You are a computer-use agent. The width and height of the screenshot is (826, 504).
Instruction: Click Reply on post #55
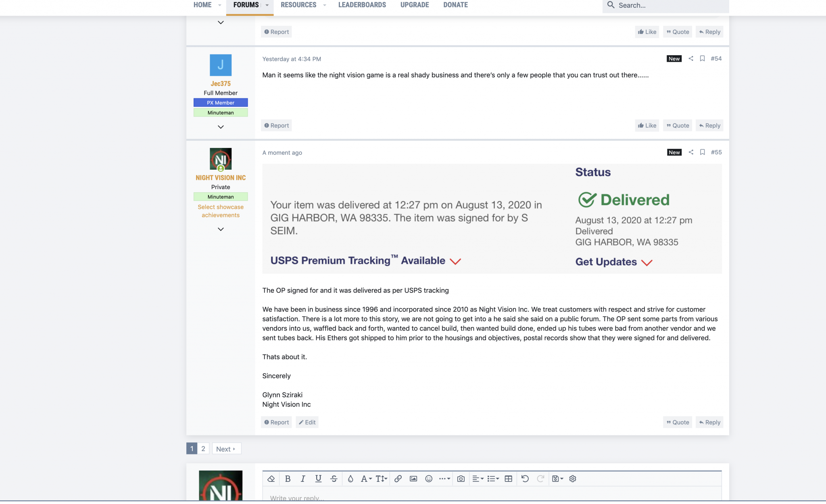(709, 422)
